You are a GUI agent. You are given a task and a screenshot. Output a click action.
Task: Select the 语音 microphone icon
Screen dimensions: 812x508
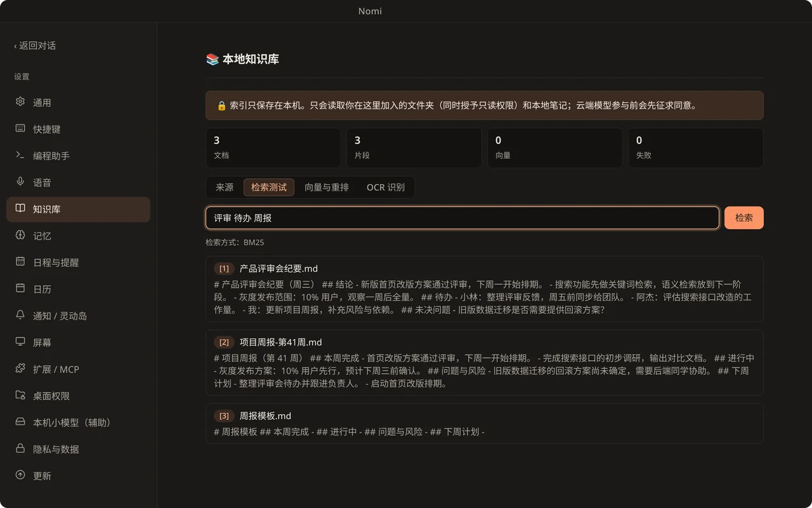pyautogui.click(x=20, y=182)
